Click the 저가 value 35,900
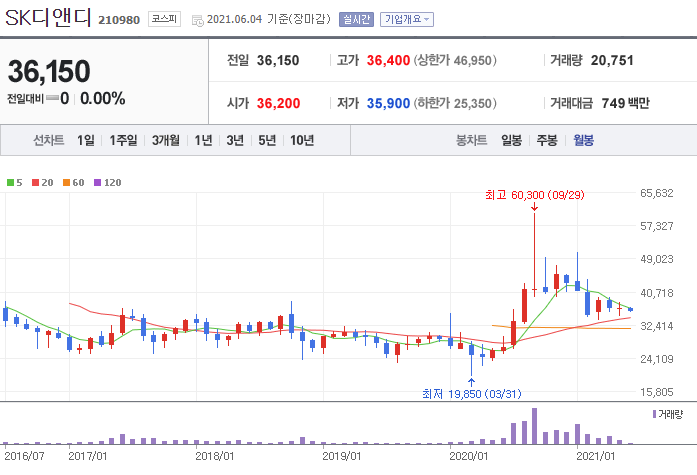This screenshot has height=475, width=697. (388, 104)
